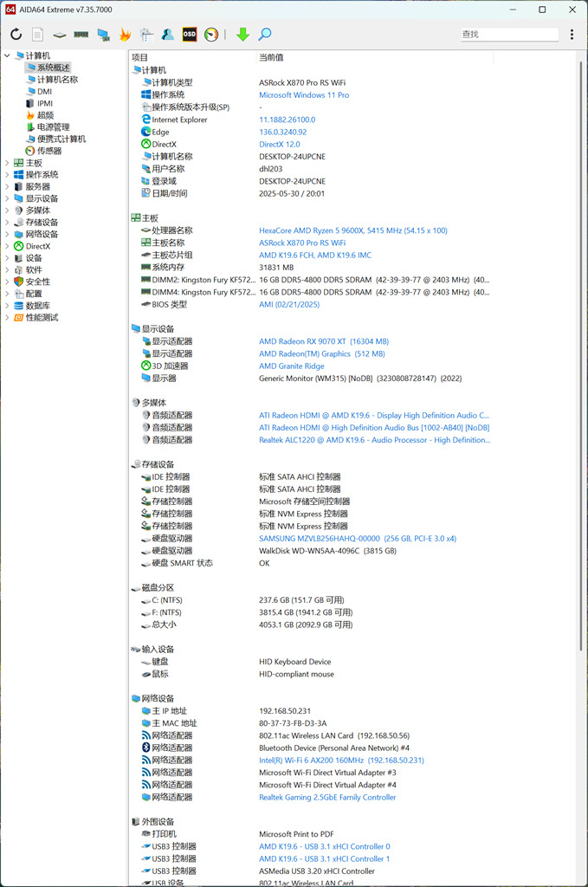
Task: Open the OSD panel icon
Action: point(190,35)
